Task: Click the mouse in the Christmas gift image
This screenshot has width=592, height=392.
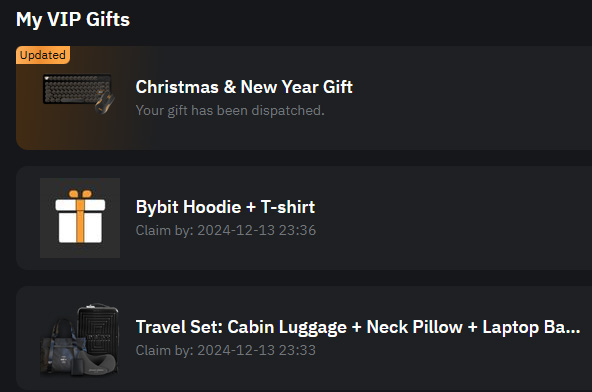Action: 104,103
